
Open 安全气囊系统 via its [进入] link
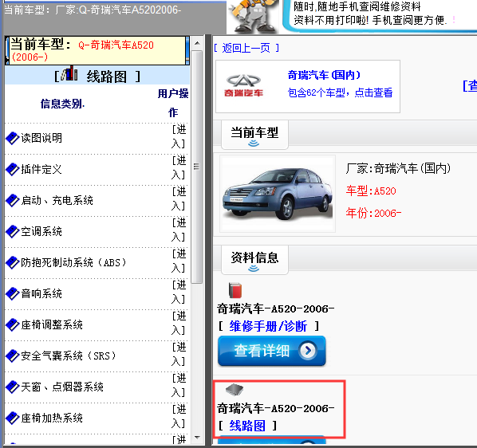pos(179,355)
